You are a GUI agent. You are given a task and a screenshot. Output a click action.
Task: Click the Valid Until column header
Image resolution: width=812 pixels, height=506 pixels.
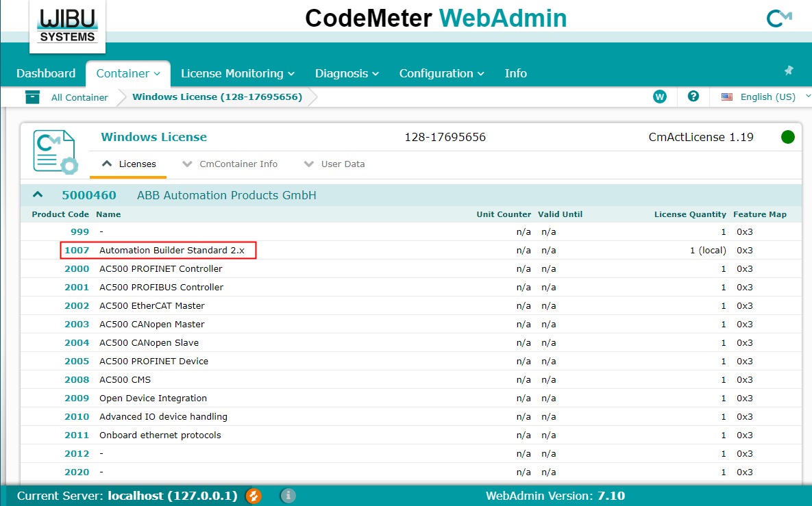pos(561,214)
